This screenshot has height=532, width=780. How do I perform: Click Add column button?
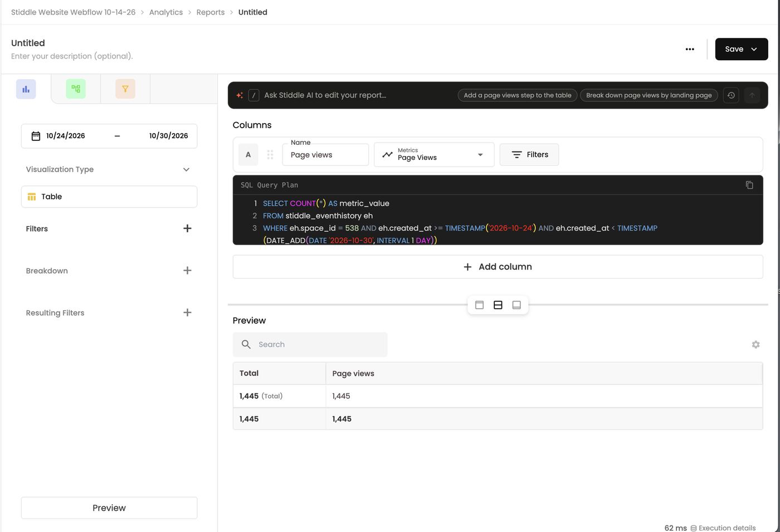pyautogui.click(x=498, y=267)
